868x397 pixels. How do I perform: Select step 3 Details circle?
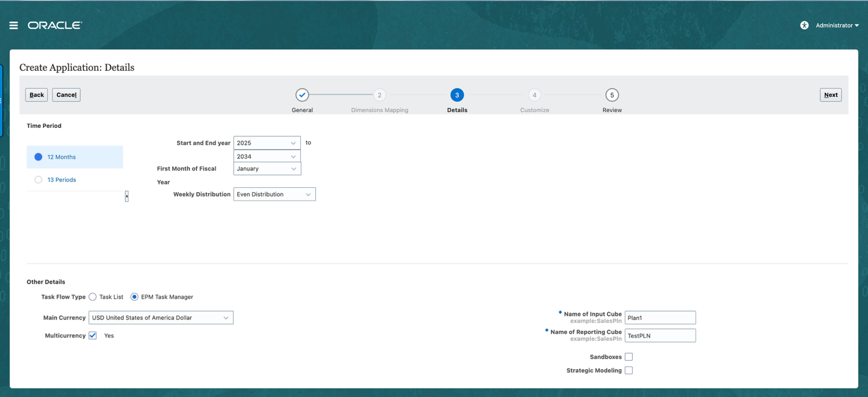[457, 95]
